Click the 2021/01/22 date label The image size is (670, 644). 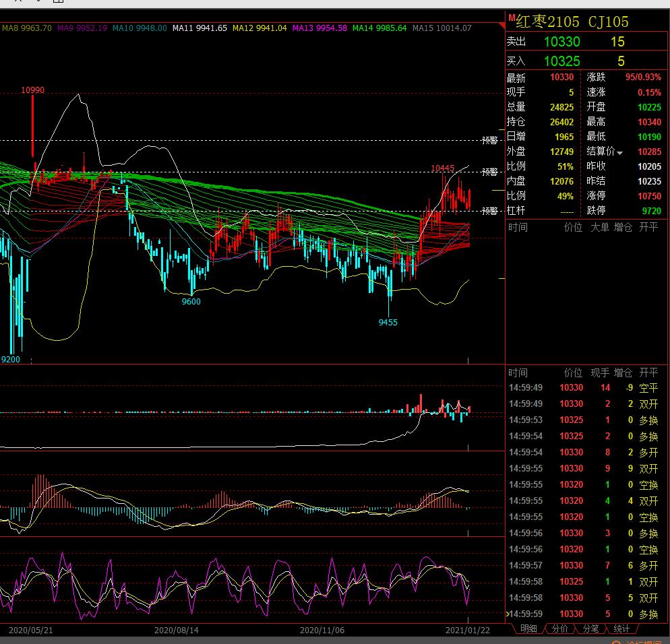(468, 631)
